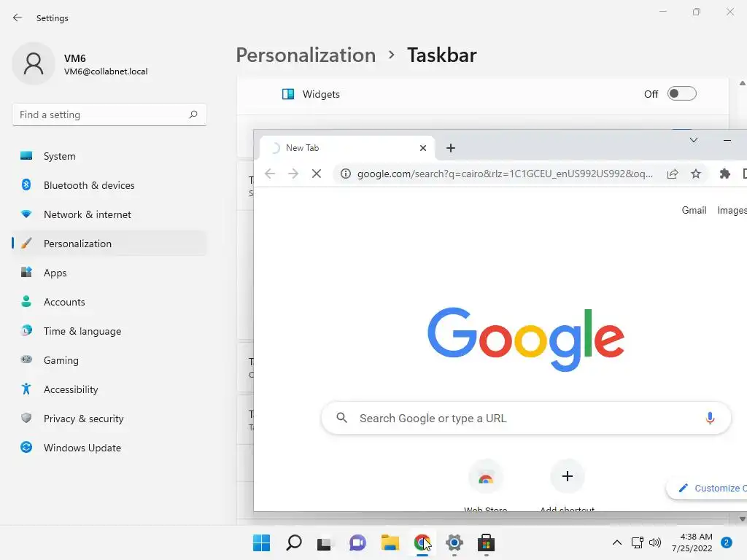The width and height of the screenshot is (747, 560).
Task: Open notification center badge
Action: point(727,542)
